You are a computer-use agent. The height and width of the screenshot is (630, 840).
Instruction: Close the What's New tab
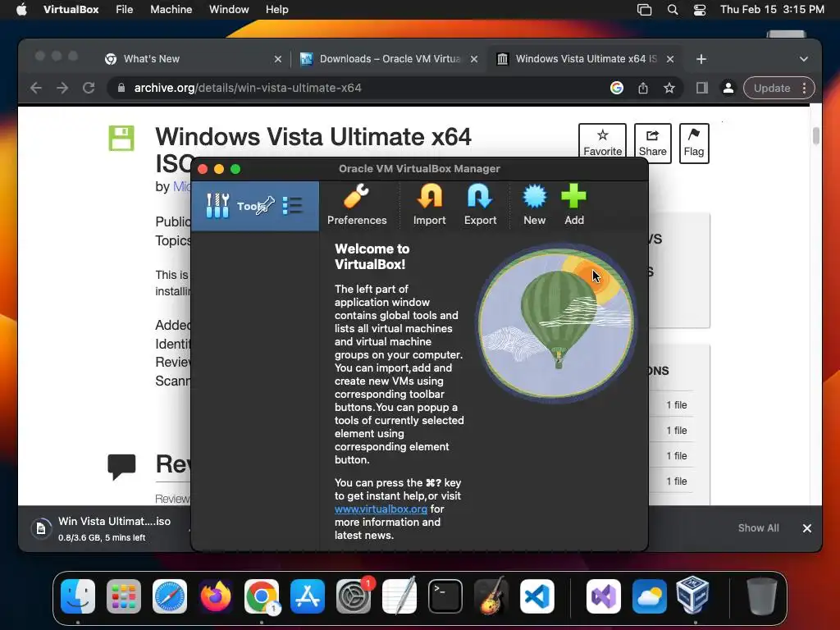point(277,59)
